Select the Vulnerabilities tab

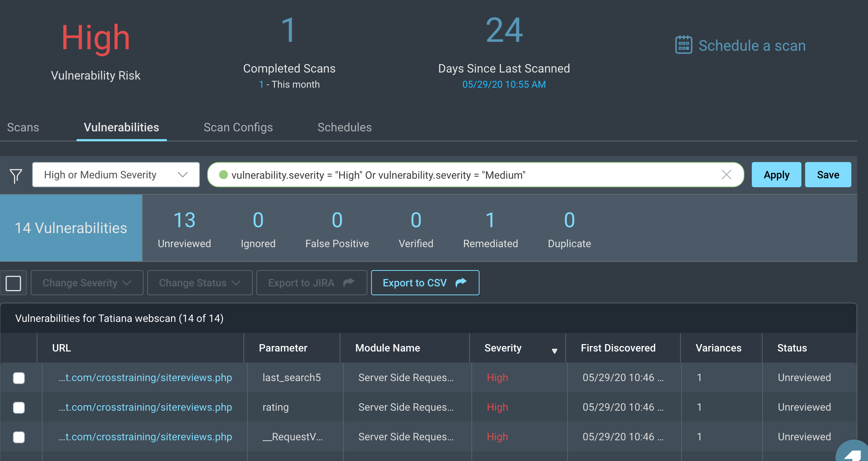click(x=121, y=127)
